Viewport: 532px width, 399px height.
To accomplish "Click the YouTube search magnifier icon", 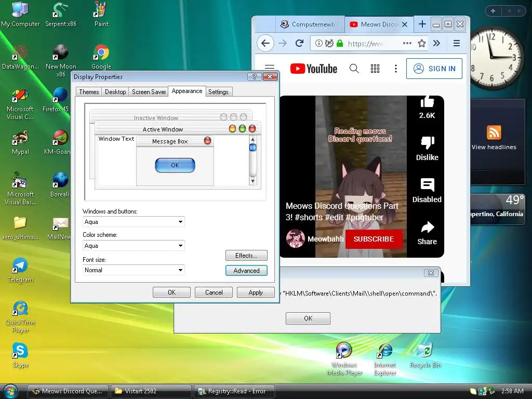I will [x=354, y=69].
